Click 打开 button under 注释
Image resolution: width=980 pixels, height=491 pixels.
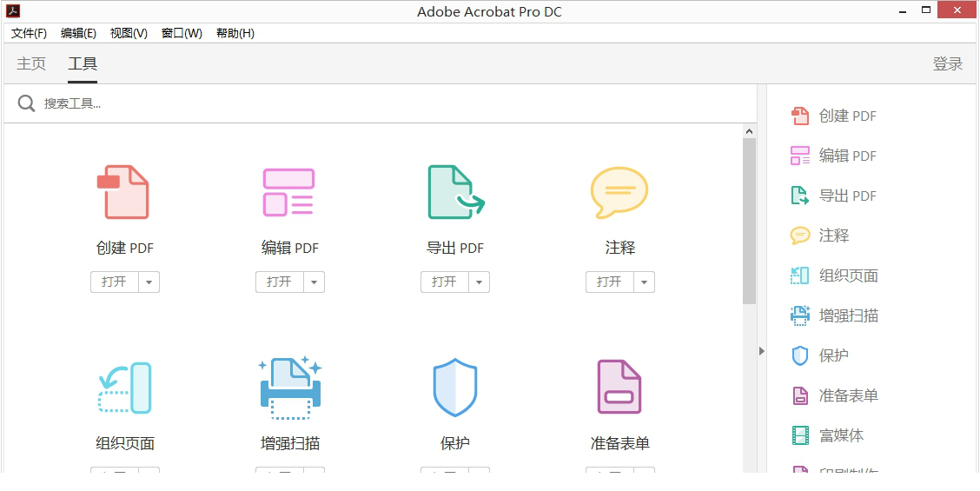(609, 282)
